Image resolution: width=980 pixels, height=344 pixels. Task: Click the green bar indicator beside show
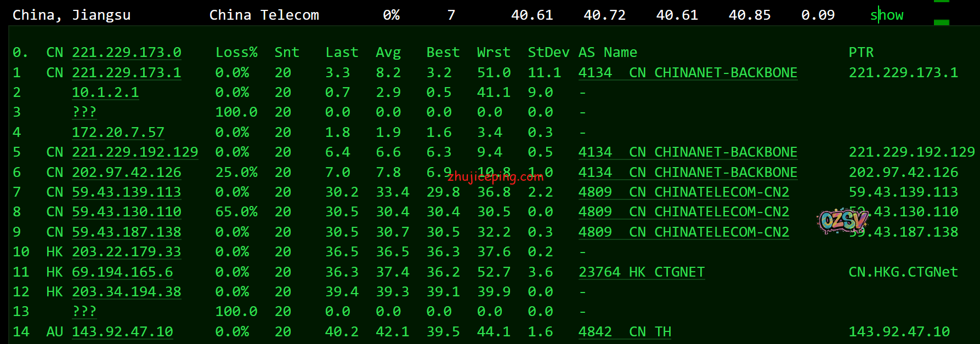[x=941, y=22]
